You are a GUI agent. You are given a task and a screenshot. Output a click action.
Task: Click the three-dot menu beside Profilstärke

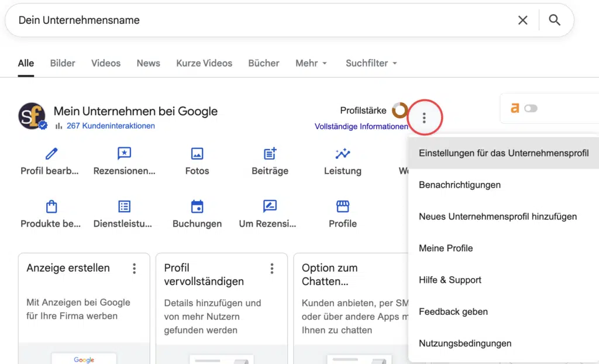point(424,118)
